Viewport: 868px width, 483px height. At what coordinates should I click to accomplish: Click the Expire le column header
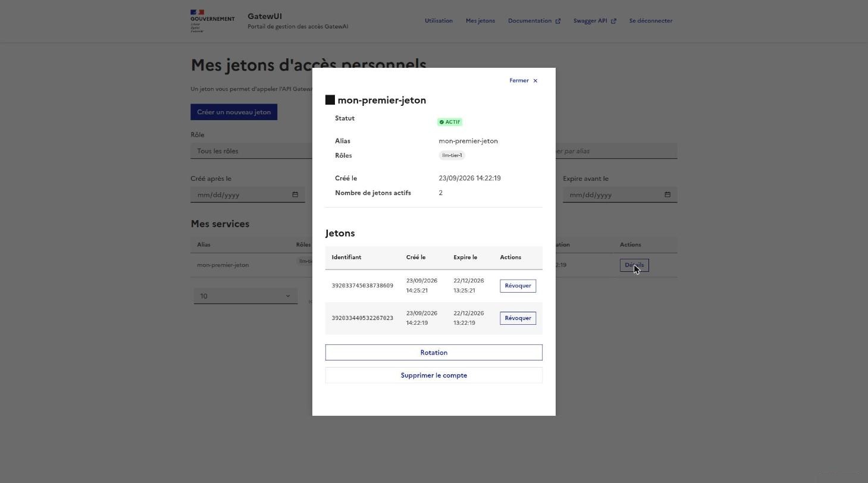(465, 258)
